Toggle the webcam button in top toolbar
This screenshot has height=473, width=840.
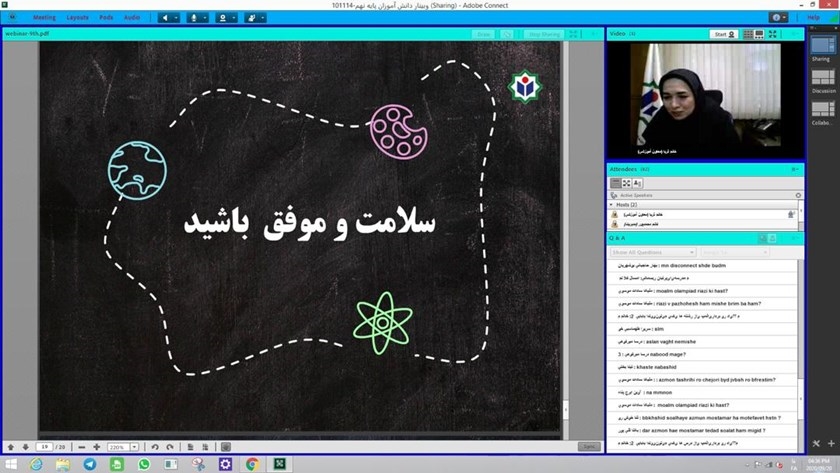223,18
